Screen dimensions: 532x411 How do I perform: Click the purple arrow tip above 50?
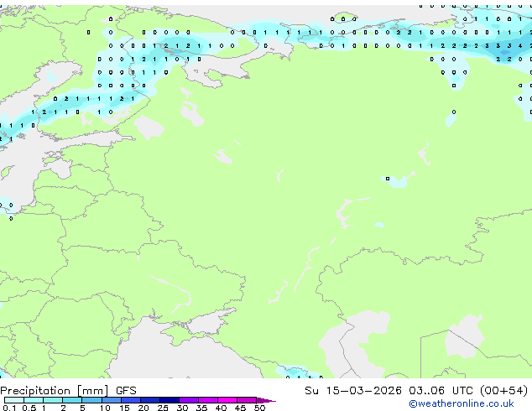coord(266,400)
